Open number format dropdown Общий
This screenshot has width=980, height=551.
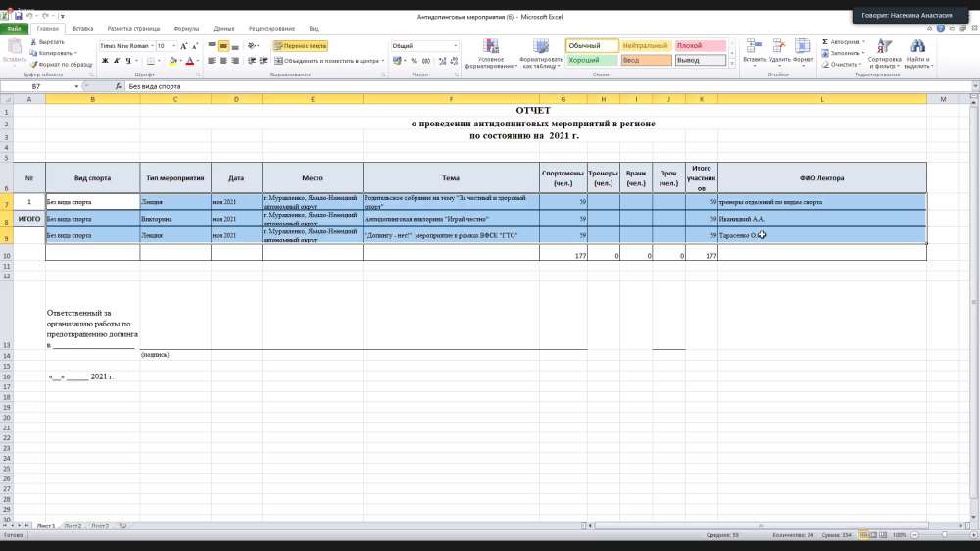pos(456,46)
